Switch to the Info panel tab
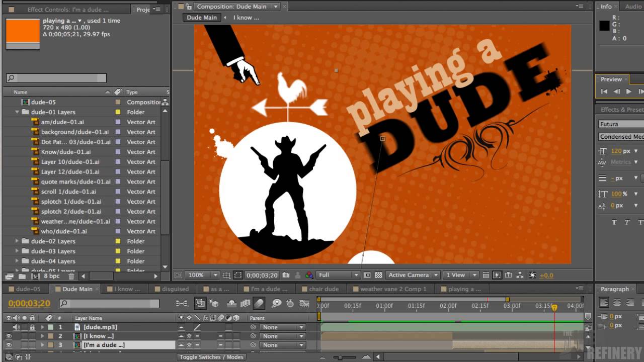Image resolution: width=644 pixels, height=362 pixels. (606, 7)
